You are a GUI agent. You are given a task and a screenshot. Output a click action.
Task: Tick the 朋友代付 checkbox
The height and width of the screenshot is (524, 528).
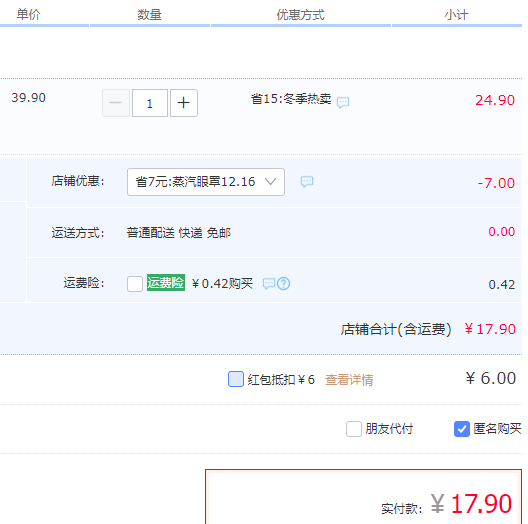pos(354,429)
